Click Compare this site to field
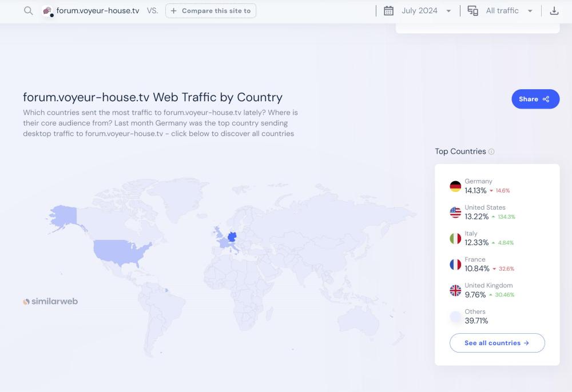Viewport: 572px width, 392px height. point(210,11)
